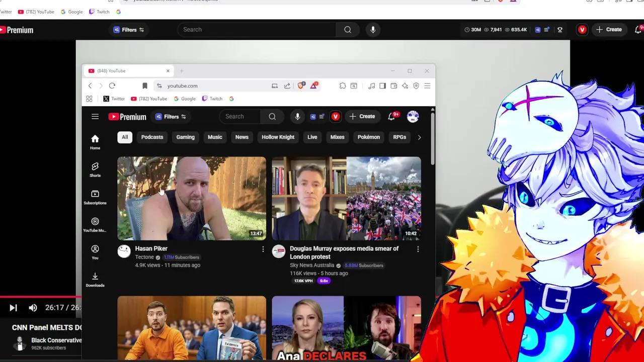The image size is (644, 362).
Task: Go back in the inner browser
Action: tap(90, 86)
